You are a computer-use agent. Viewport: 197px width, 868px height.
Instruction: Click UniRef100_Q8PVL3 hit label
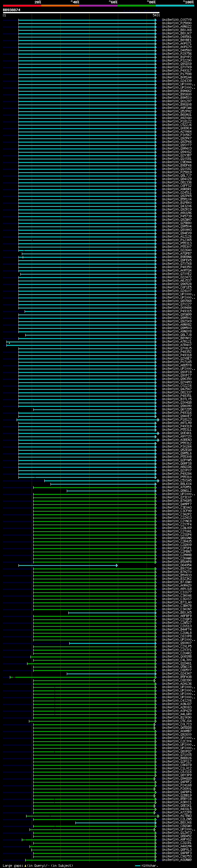(x=176, y=850)
